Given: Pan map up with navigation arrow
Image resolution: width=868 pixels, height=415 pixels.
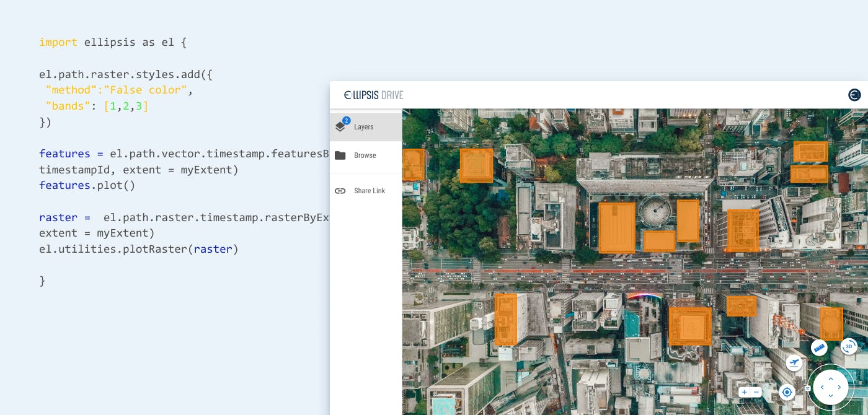Looking at the screenshot, I should [x=831, y=378].
